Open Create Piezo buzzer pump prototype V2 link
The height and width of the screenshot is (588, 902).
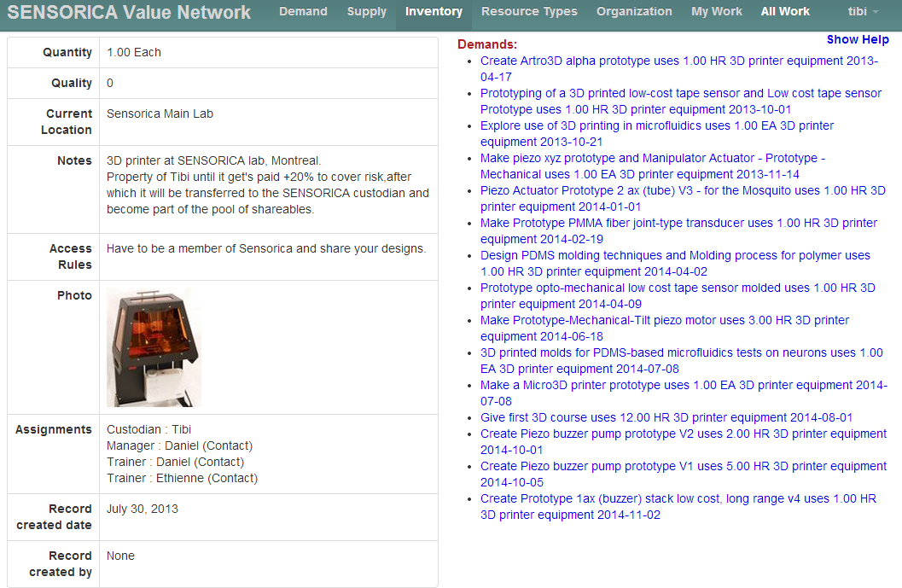(x=684, y=441)
